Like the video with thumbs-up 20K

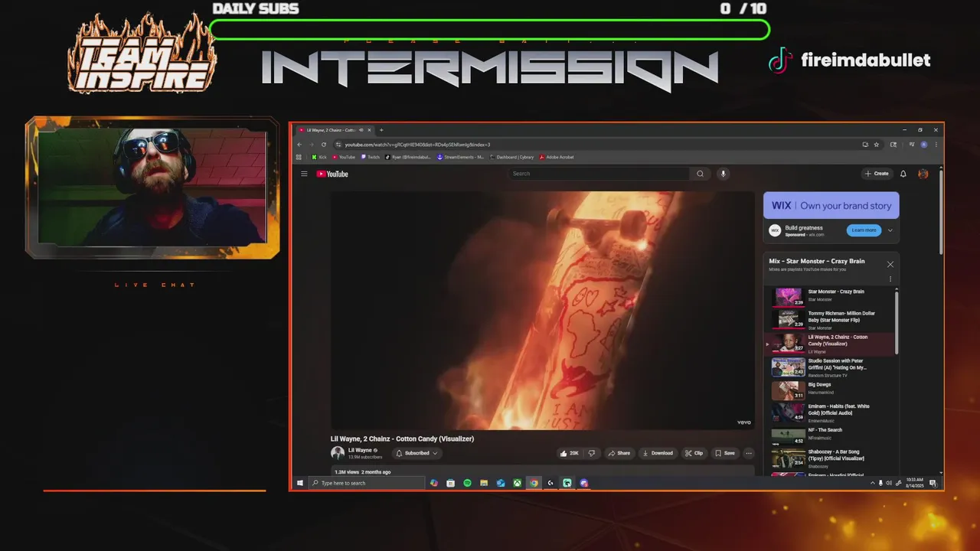pos(570,453)
